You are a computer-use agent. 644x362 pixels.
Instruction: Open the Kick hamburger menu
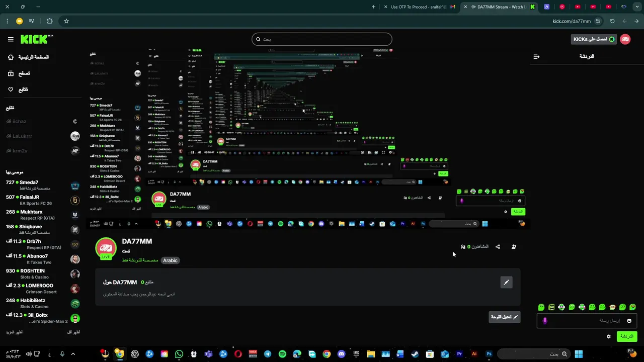tap(11, 39)
